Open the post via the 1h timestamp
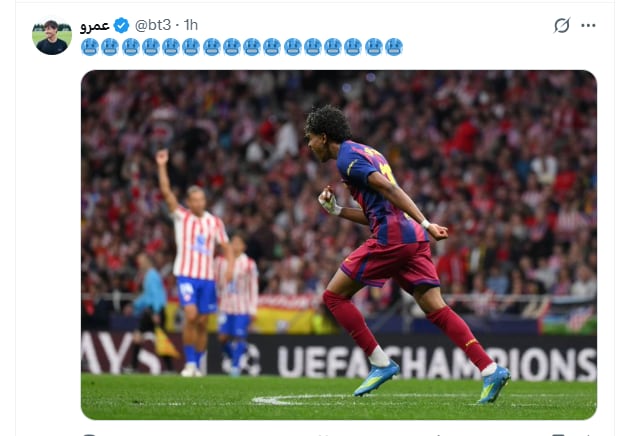Viewport: 629px width, 436px height. pyautogui.click(x=191, y=25)
